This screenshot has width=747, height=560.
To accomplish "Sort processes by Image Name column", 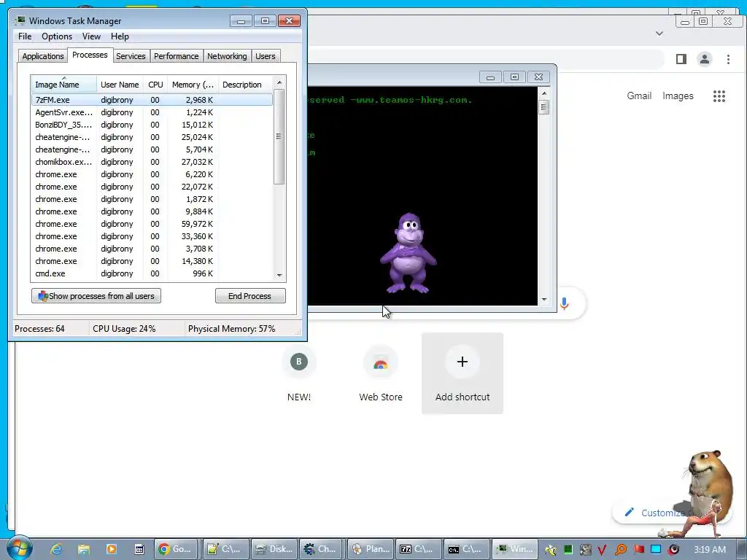I will click(x=64, y=85).
